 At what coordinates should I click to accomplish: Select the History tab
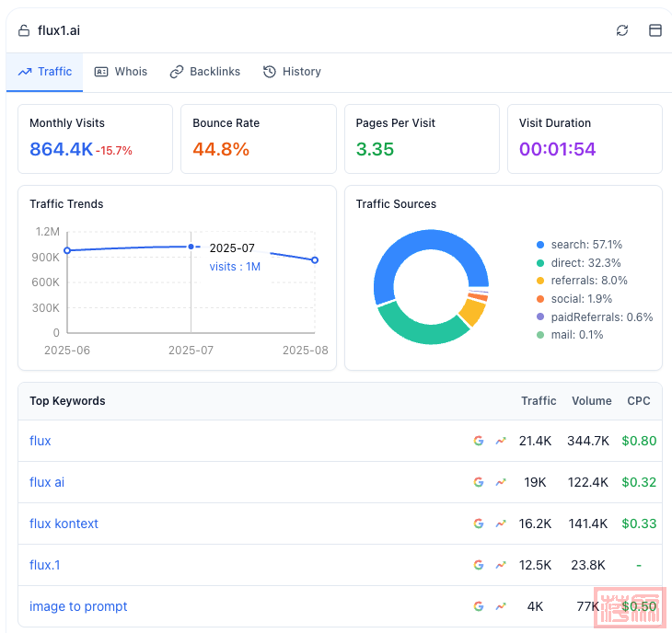[292, 72]
